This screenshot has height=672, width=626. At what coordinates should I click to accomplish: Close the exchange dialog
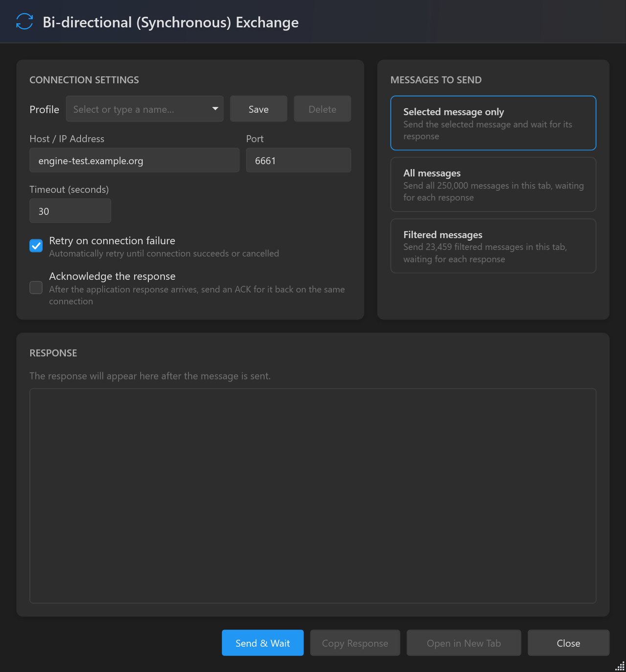point(569,643)
